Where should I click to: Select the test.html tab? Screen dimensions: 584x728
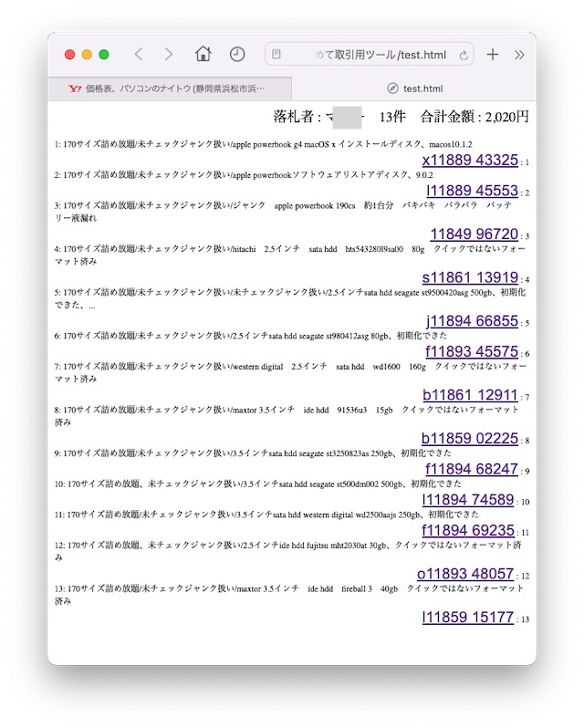pyautogui.click(x=415, y=88)
